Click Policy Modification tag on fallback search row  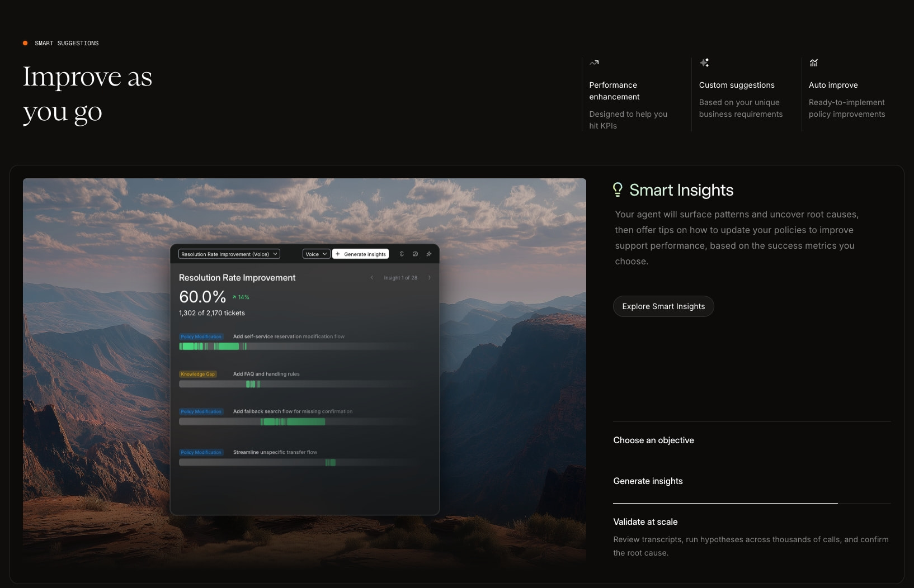(201, 411)
